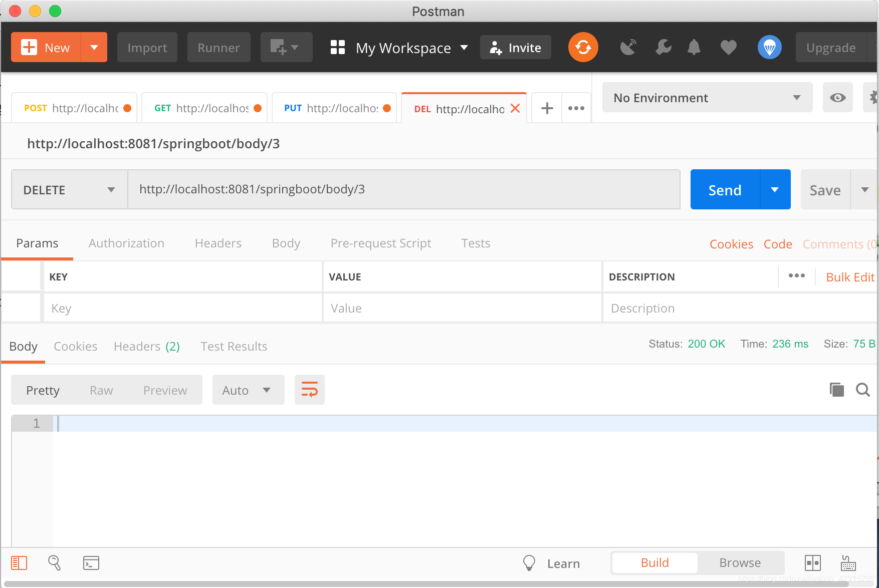
Task: Click the Send button
Action: tap(725, 190)
